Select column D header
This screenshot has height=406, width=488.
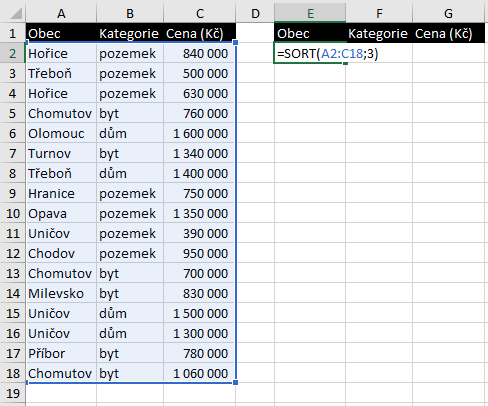click(x=255, y=14)
